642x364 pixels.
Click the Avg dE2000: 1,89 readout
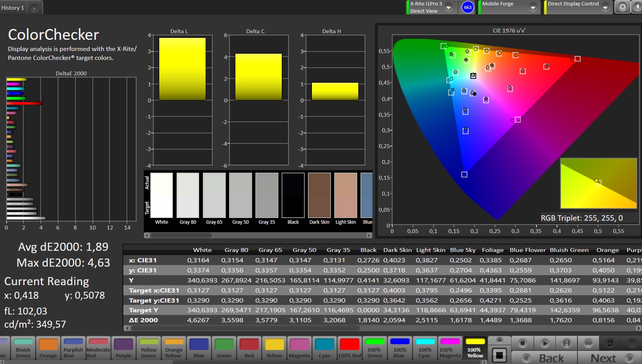[63, 247]
